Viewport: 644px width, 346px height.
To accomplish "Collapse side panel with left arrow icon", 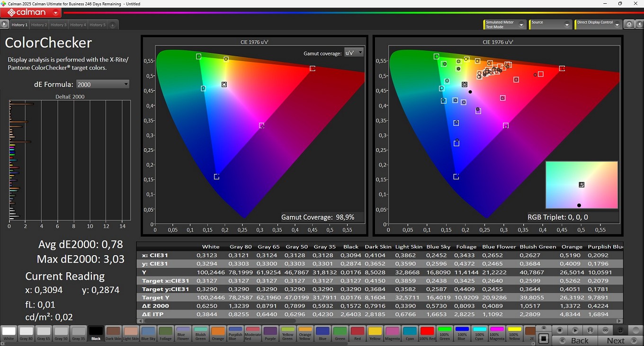I will (639, 24).
